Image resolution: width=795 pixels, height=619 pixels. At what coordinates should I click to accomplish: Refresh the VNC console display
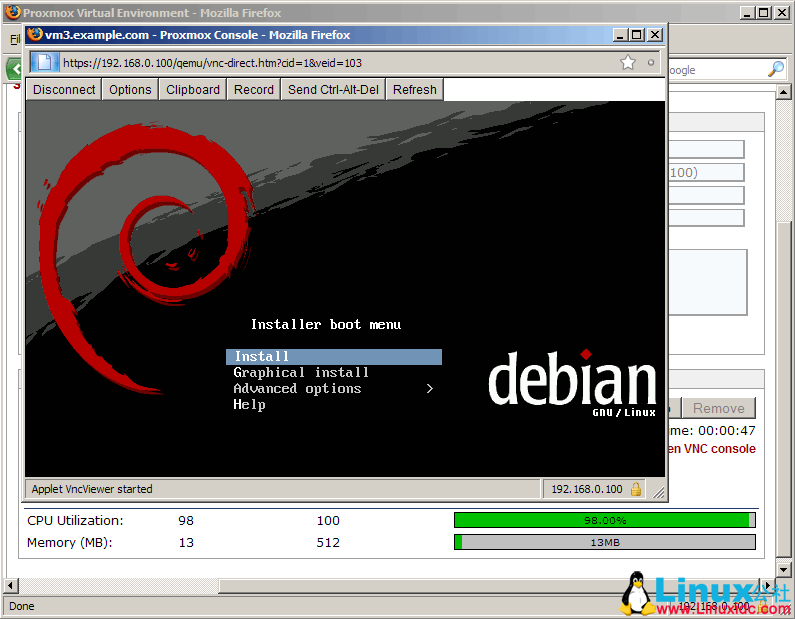tap(414, 89)
